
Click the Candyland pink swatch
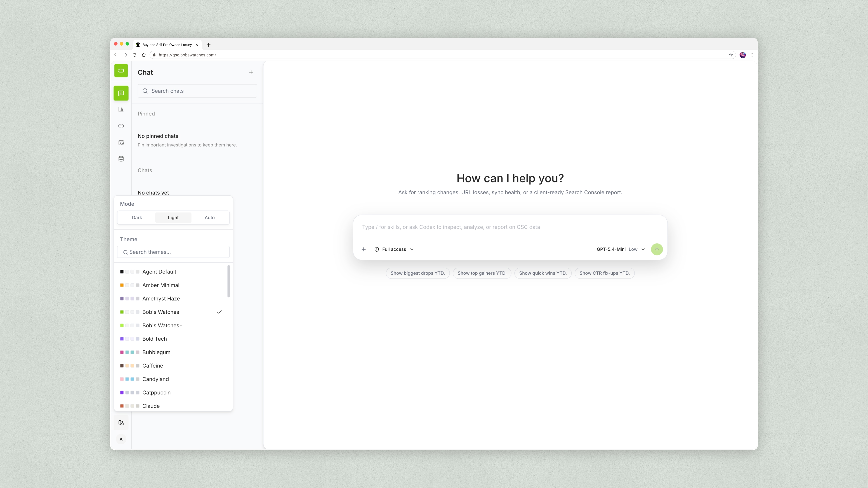click(x=122, y=379)
